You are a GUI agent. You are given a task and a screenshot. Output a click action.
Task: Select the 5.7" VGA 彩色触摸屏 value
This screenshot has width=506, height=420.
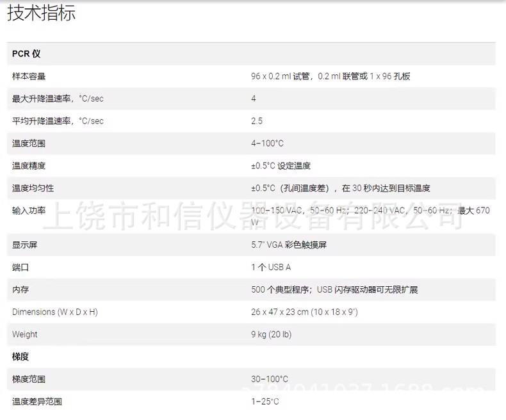(x=289, y=245)
